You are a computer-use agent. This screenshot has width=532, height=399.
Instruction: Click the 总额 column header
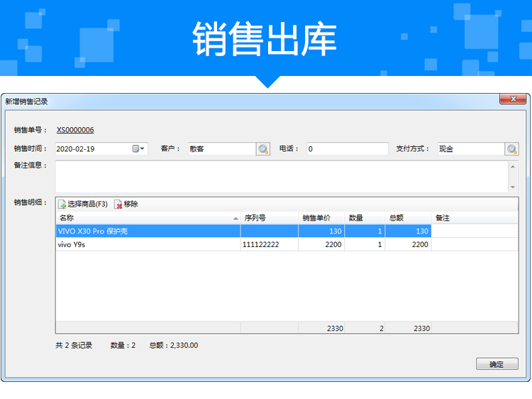pyautogui.click(x=408, y=218)
